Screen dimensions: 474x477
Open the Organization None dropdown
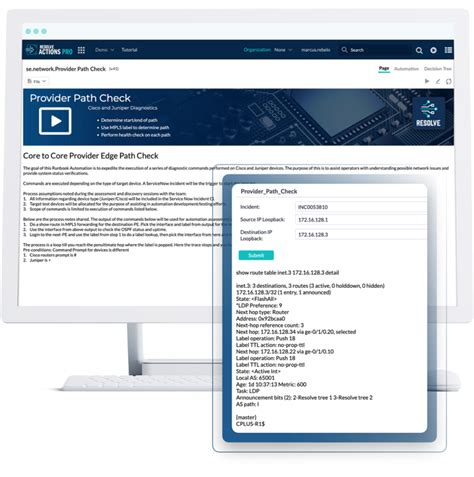(283, 50)
